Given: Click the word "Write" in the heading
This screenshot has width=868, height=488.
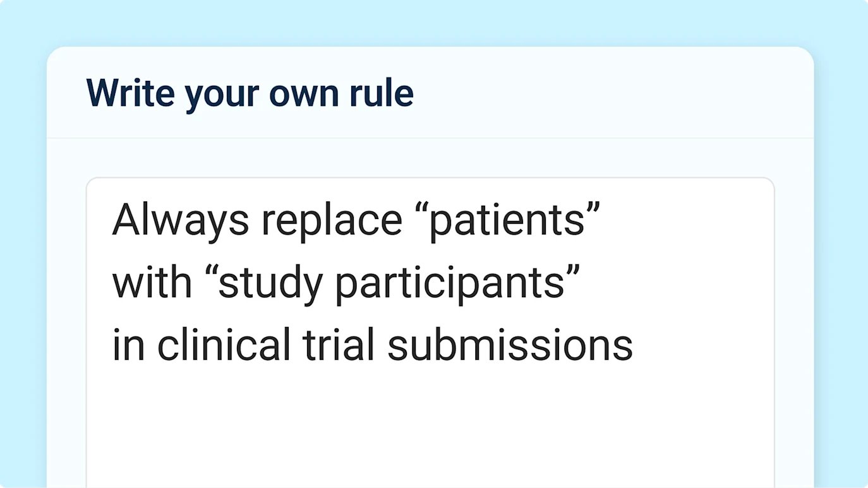Looking at the screenshot, I should coord(130,93).
